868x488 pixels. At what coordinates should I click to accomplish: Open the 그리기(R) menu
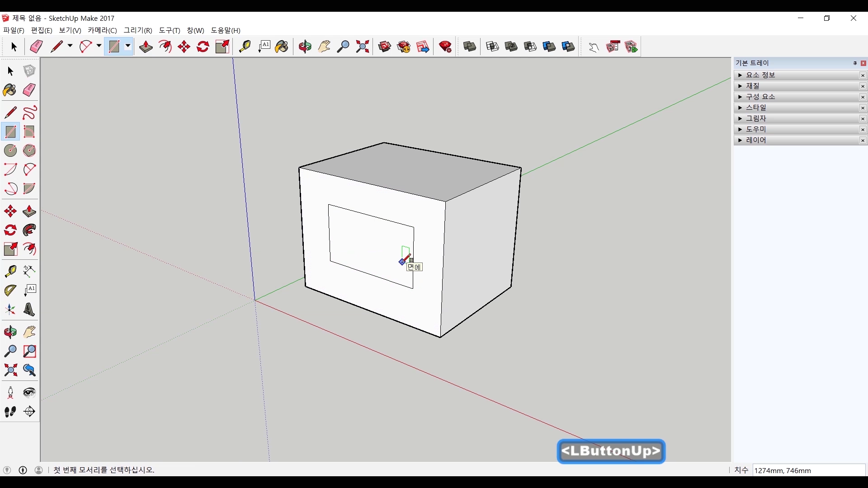pyautogui.click(x=138, y=30)
